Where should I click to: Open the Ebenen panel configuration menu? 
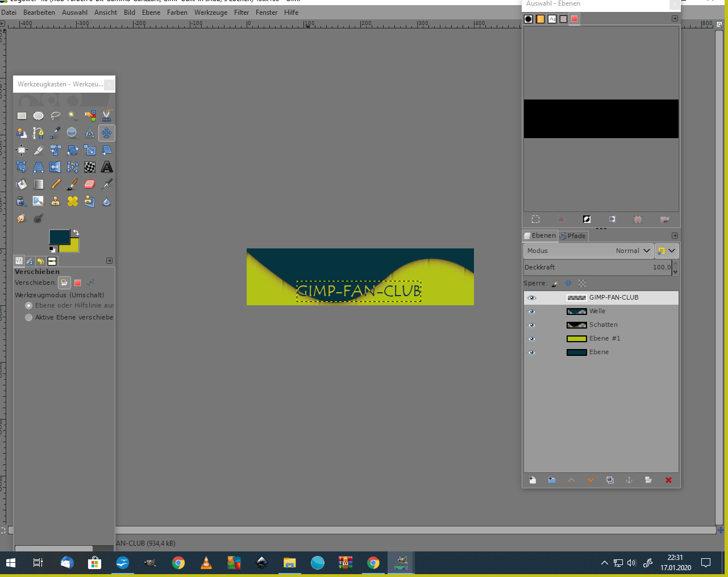tap(675, 236)
